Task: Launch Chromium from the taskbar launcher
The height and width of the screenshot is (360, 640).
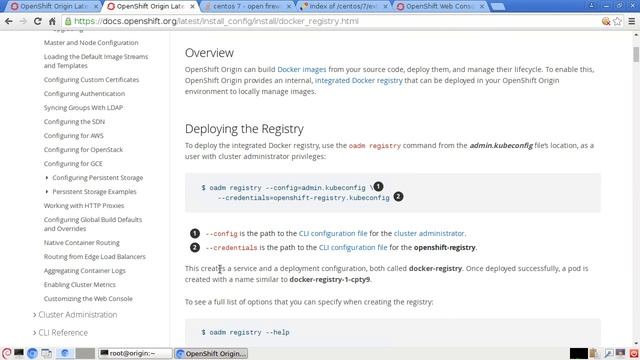Action: [32, 353]
